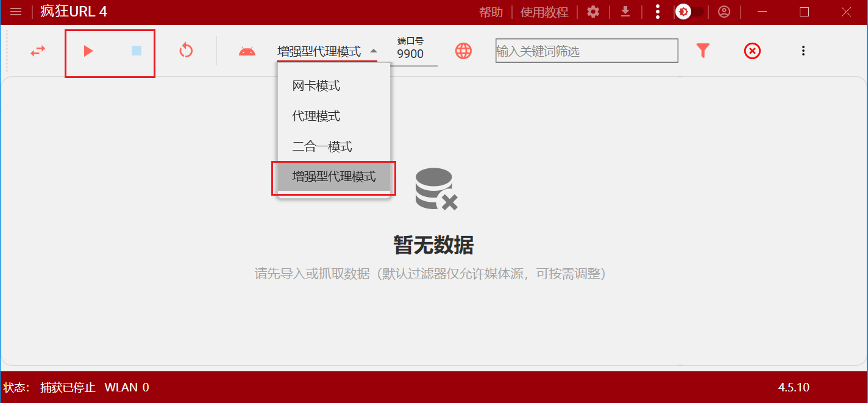
Task: Click the download icon in the title bar
Action: [x=625, y=12]
